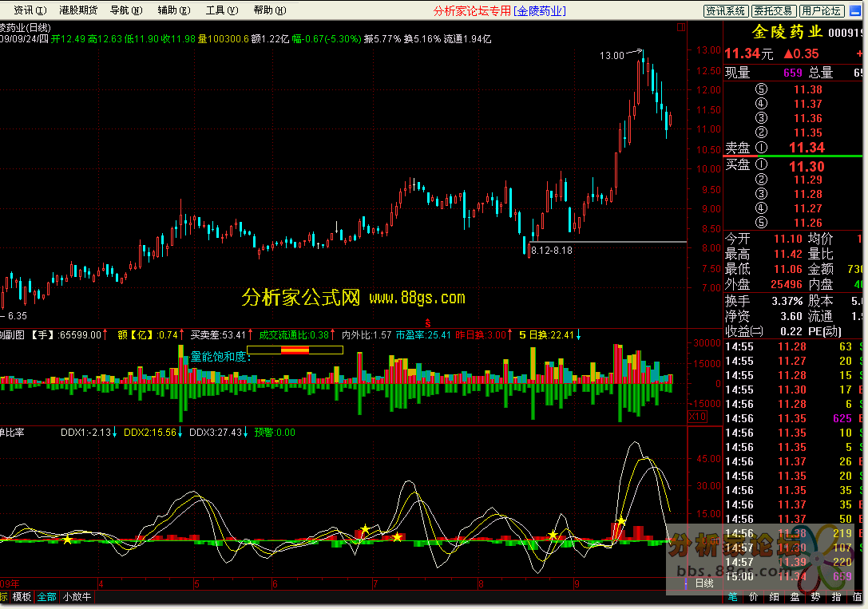This screenshot has height=609, width=868.
Task: Click month marker 7 on time axis
Action: coord(375,584)
